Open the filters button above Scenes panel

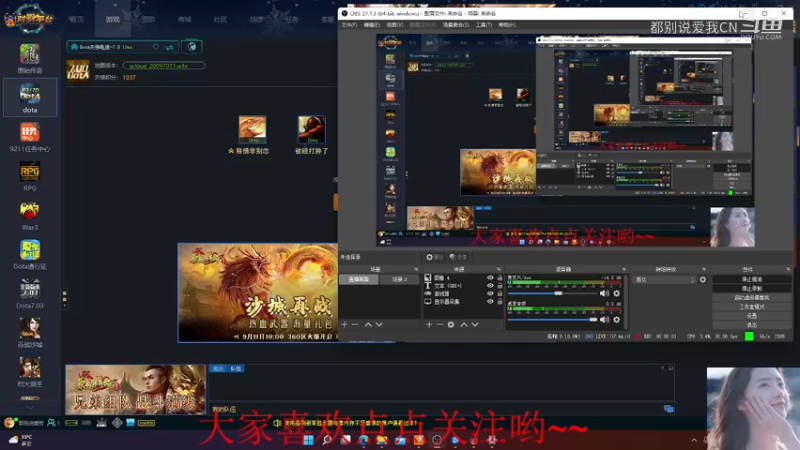pos(458,257)
